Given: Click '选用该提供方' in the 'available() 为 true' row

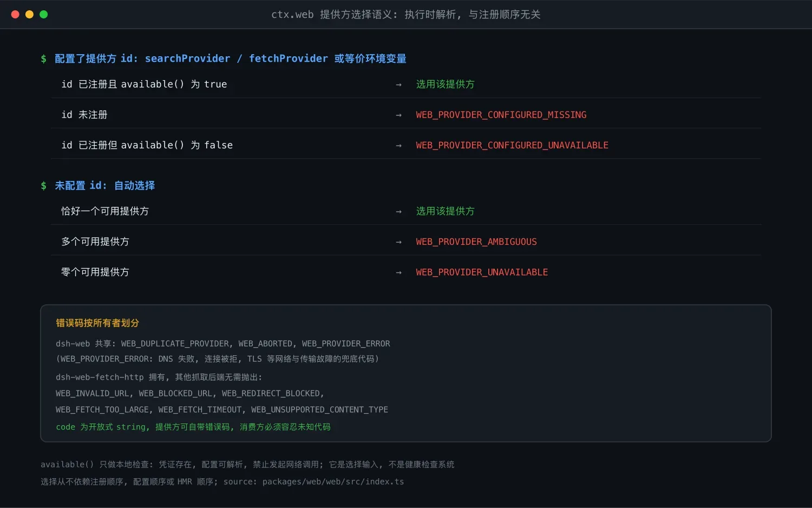Looking at the screenshot, I should [445, 84].
